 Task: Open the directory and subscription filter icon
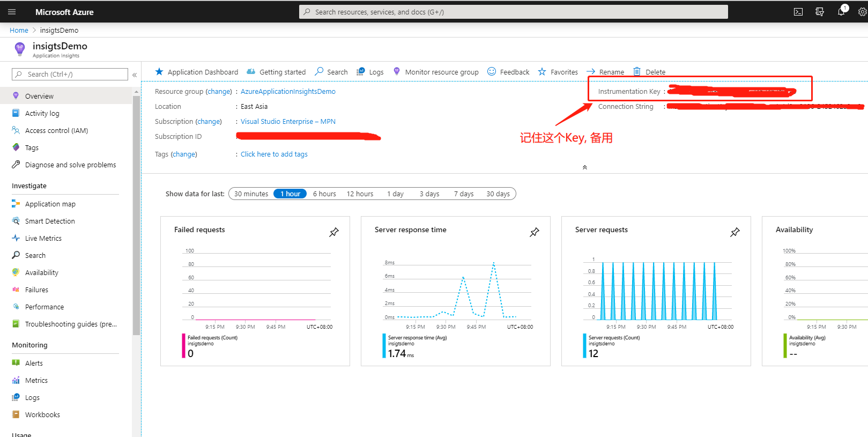[820, 12]
